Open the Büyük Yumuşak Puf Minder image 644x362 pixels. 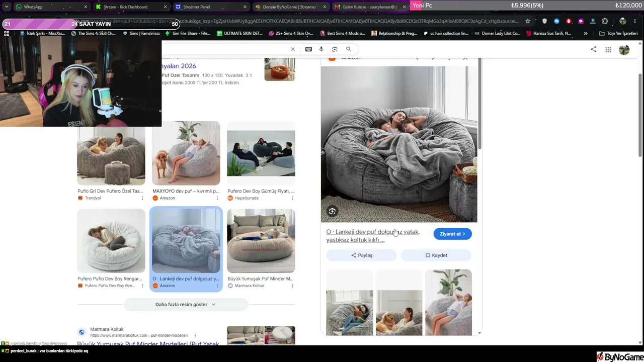click(x=261, y=241)
